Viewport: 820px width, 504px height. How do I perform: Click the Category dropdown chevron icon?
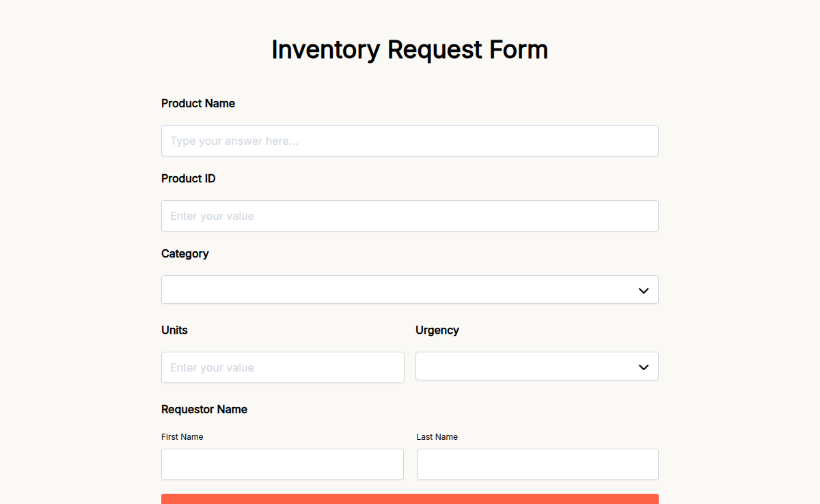pos(643,290)
